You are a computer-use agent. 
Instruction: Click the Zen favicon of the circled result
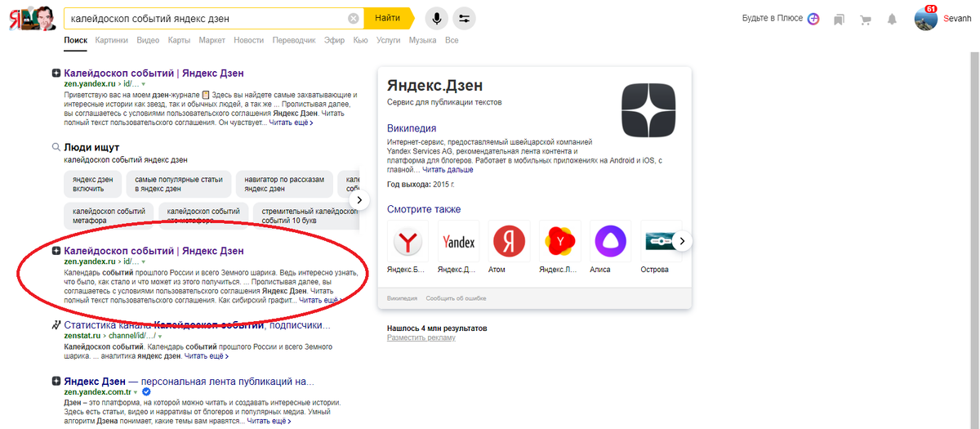pyautogui.click(x=56, y=251)
